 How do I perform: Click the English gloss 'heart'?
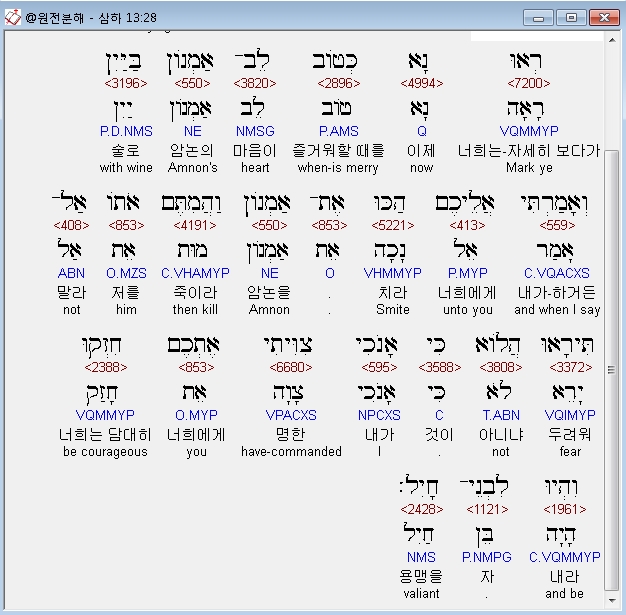coord(255,168)
